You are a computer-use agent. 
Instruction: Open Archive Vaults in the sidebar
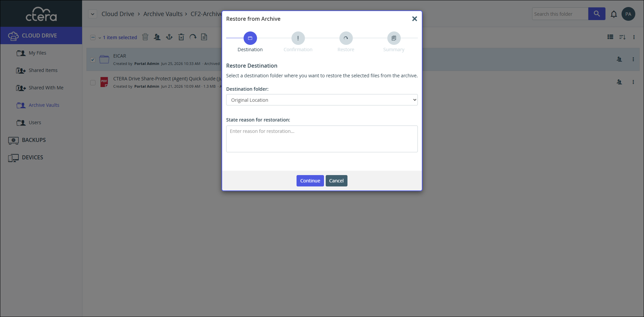[44, 105]
